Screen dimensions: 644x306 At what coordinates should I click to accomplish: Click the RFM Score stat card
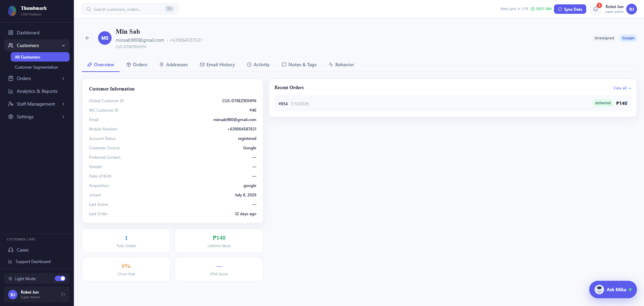(219, 269)
